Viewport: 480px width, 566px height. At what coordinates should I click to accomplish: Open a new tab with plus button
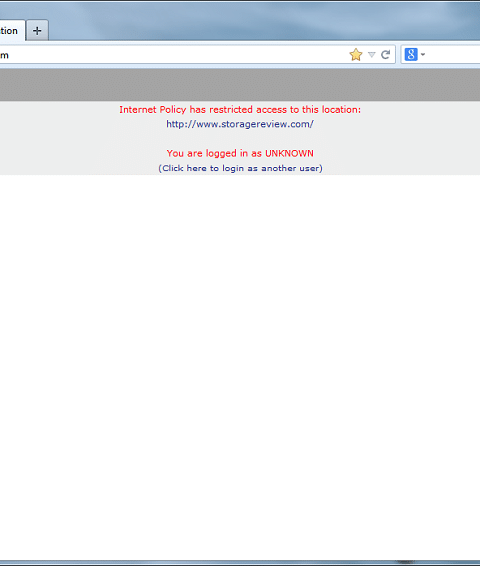(37, 31)
